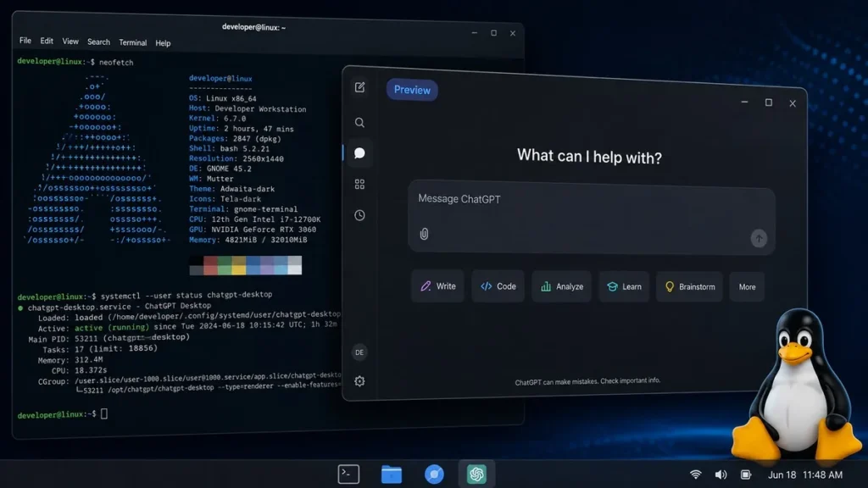Click 'What can I help with?' heading
This screenshot has height=488, width=868.
(x=589, y=157)
